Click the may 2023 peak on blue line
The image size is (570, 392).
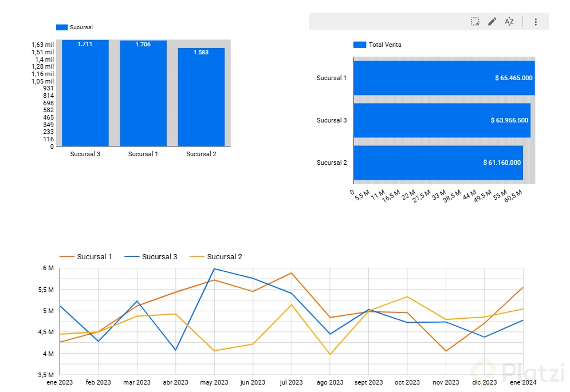tap(214, 269)
